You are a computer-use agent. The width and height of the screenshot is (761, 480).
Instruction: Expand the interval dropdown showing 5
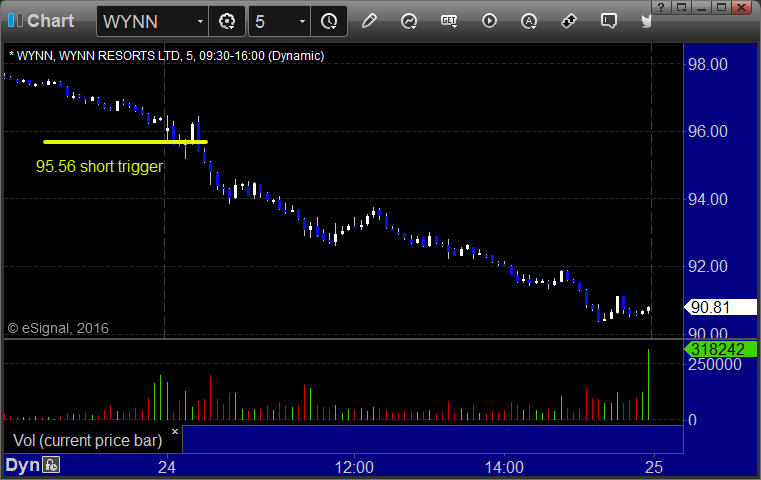302,21
